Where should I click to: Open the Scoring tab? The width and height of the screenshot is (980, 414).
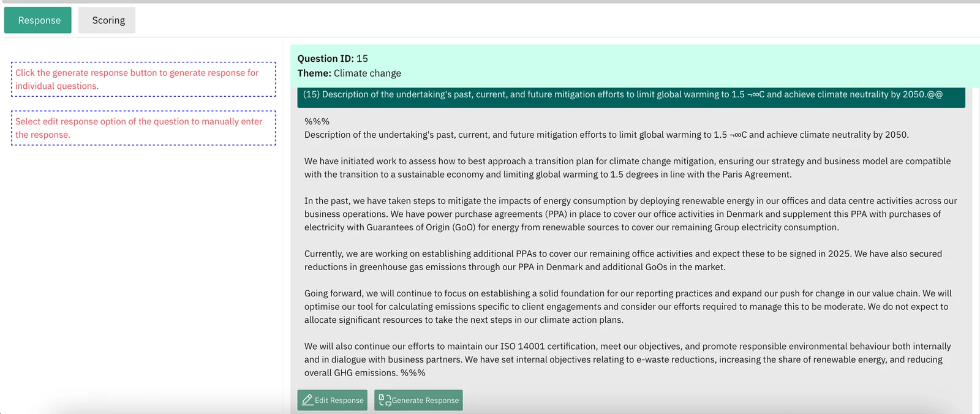coord(107,20)
